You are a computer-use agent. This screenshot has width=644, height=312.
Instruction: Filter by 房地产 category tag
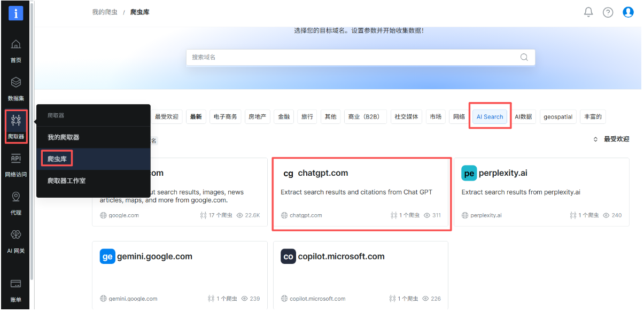point(257,116)
